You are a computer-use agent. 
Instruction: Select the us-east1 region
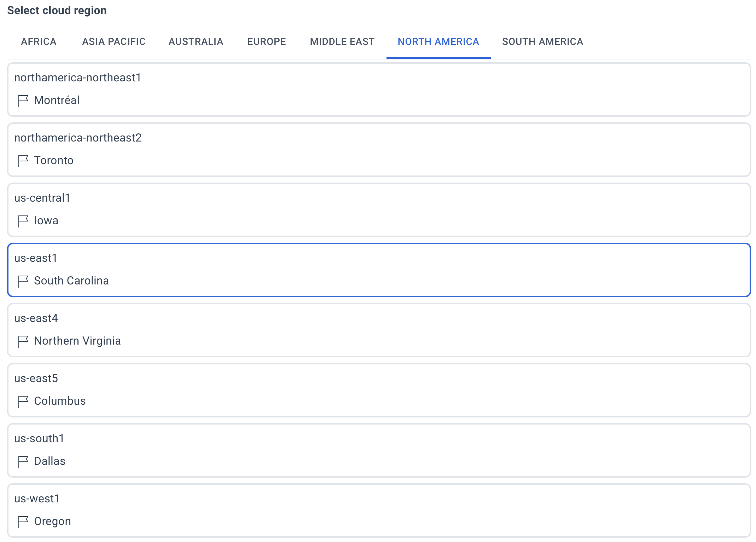click(x=379, y=270)
